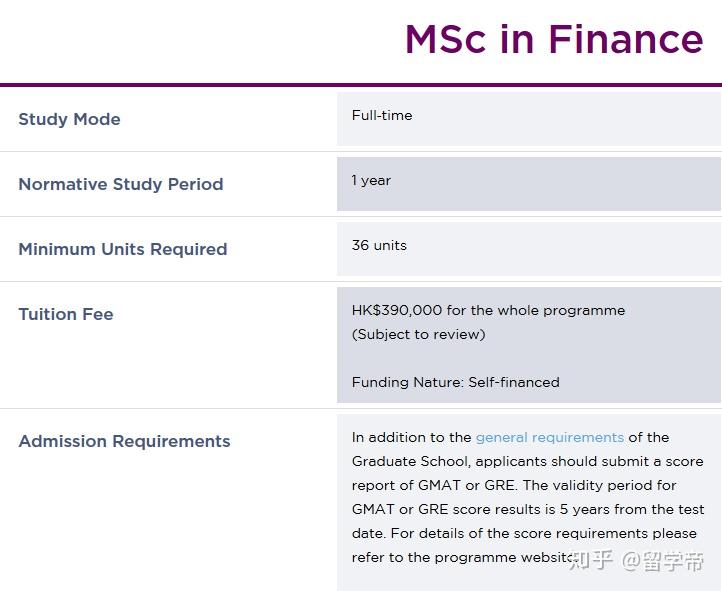Select the Minimum Units Required label
Image resolution: width=722 pixels, height=591 pixels.
[x=123, y=249]
